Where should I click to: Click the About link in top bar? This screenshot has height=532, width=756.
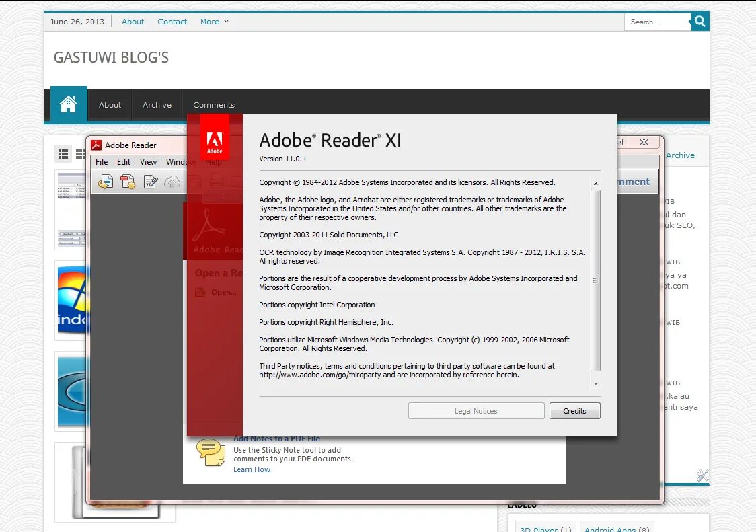click(x=133, y=22)
